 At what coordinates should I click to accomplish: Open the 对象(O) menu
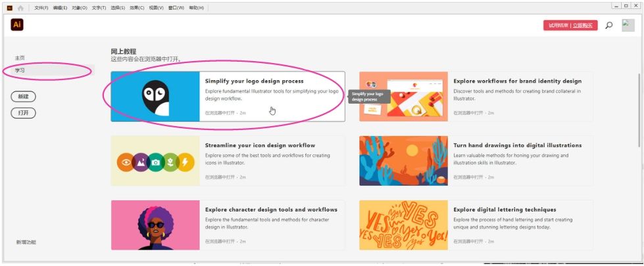80,8
